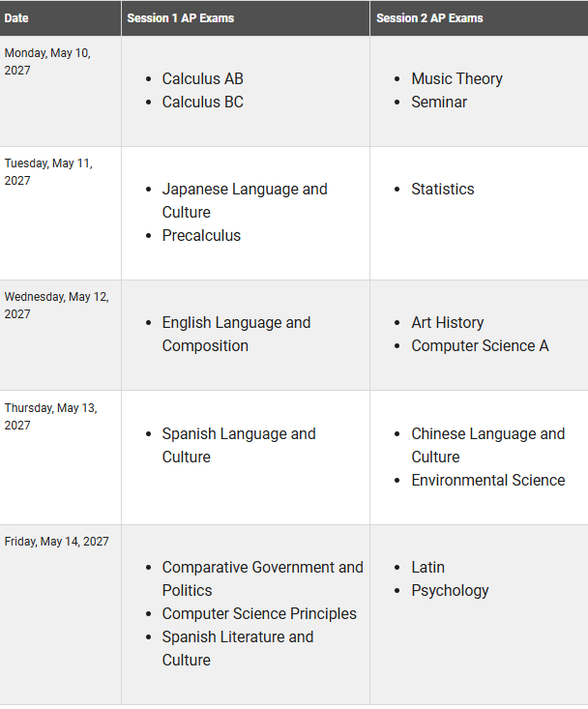Select the Statistics exam entry
The width and height of the screenshot is (588, 709).
[443, 189]
